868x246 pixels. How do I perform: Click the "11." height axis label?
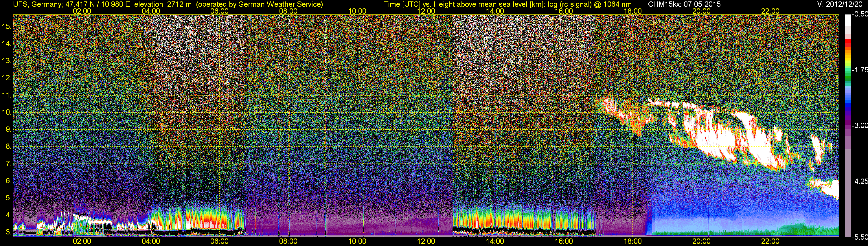click(x=7, y=95)
